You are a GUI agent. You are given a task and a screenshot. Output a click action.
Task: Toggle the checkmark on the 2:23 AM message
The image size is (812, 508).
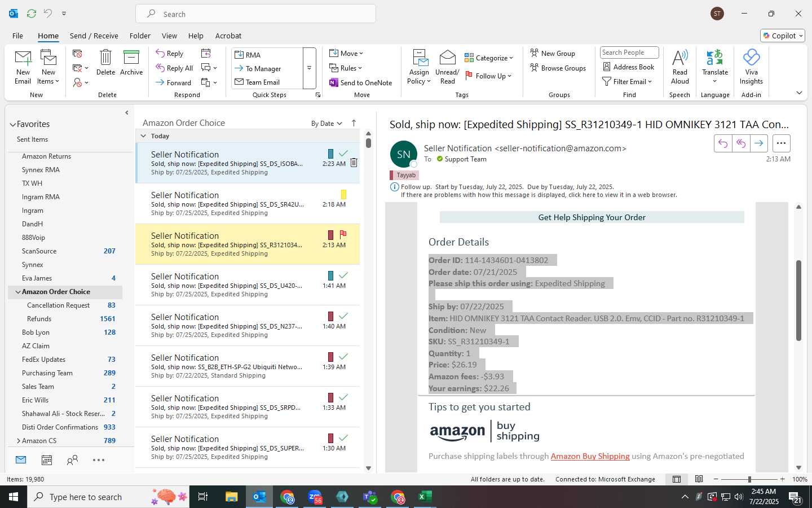click(343, 154)
